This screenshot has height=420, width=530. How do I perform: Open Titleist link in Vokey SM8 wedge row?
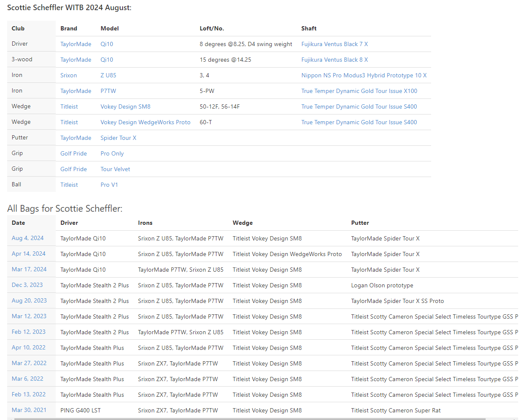(69, 106)
